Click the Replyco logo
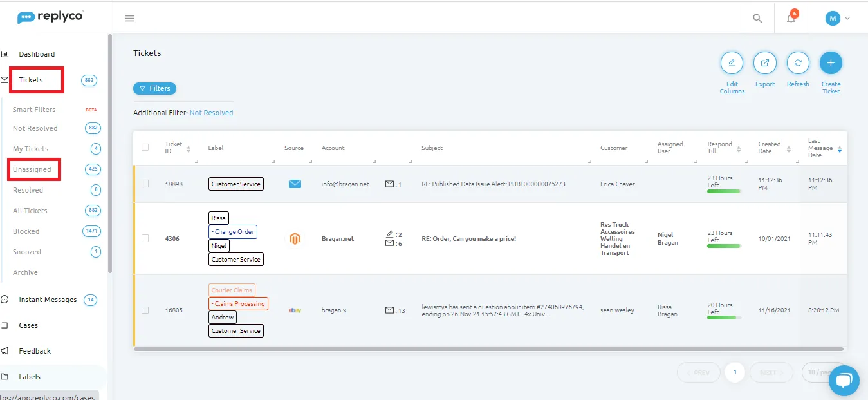This screenshot has width=868, height=400. coord(50,17)
